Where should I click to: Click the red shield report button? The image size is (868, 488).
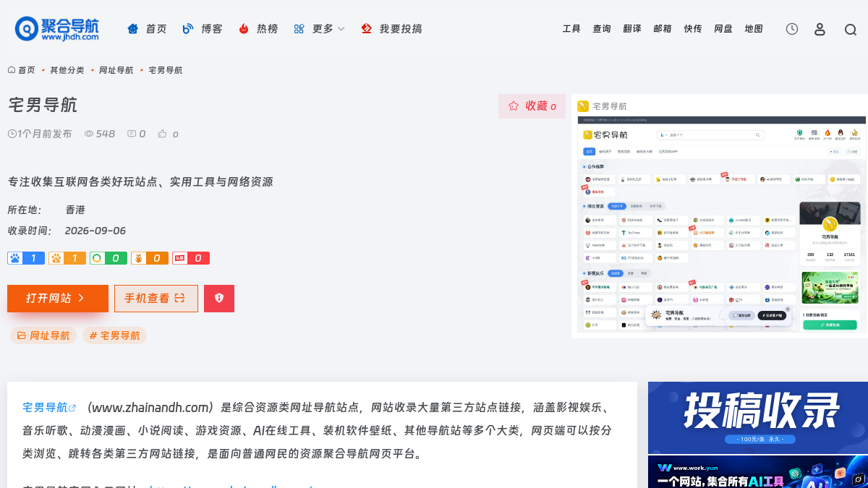click(x=219, y=299)
